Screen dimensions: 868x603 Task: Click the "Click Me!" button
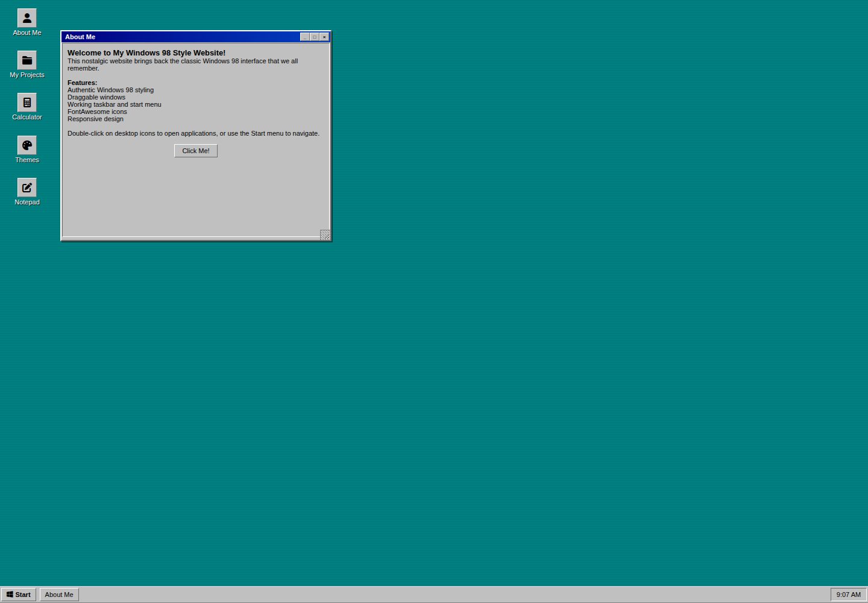pos(196,151)
